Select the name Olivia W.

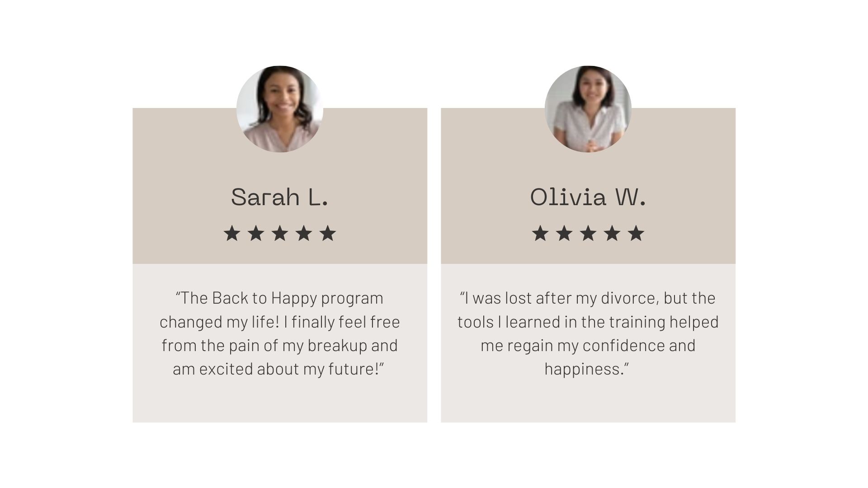pyautogui.click(x=588, y=197)
